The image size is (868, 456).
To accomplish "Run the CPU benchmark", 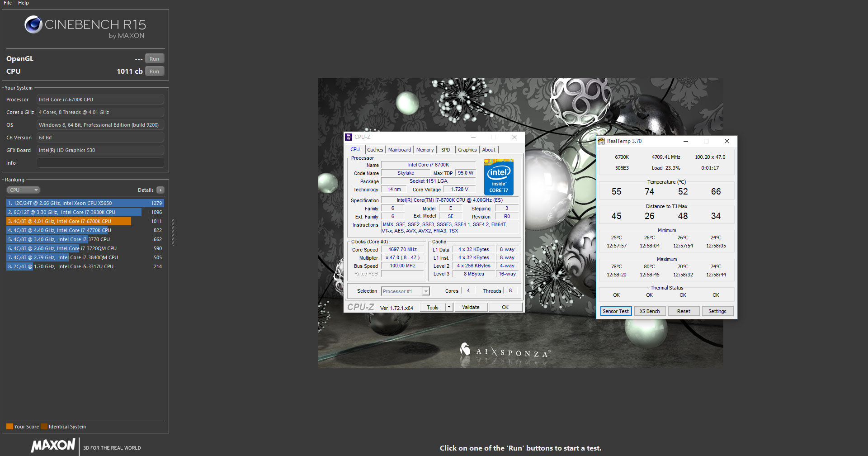I will [155, 71].
